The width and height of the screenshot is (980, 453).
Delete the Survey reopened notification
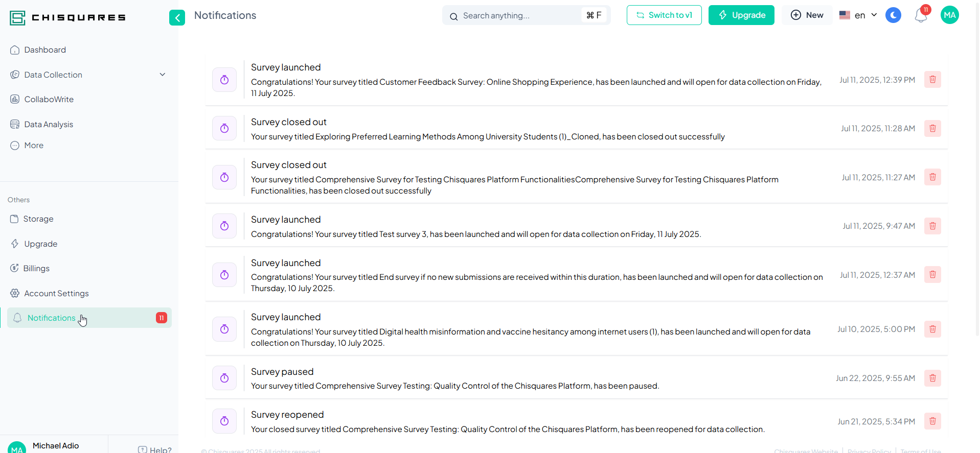[x=932, y=421]
